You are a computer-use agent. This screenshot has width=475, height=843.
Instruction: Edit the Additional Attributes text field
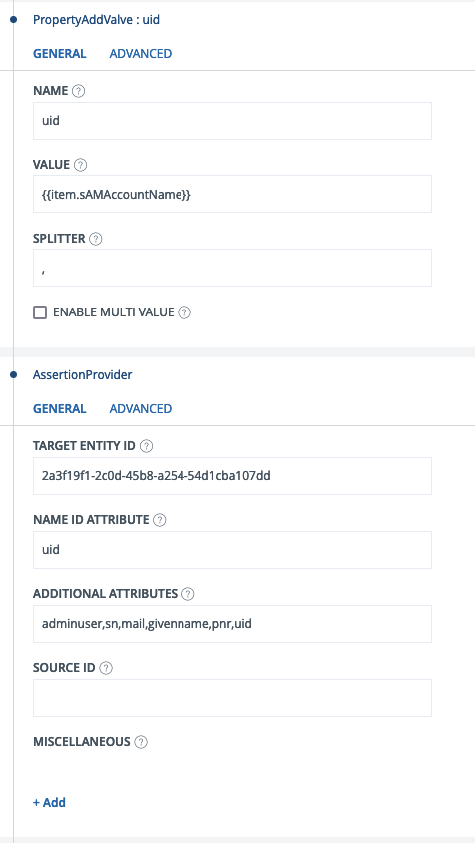pos(232,624)
